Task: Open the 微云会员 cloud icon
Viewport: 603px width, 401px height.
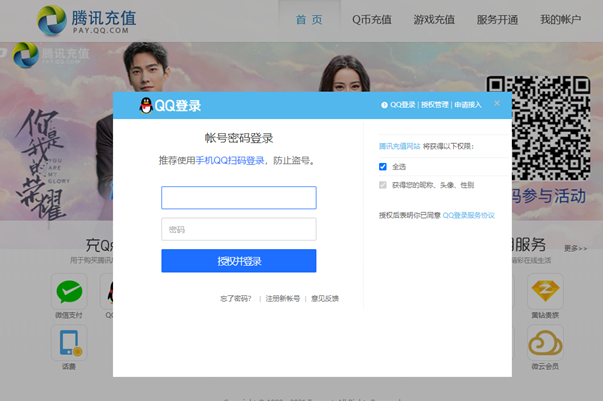Action: pos(545,343)
